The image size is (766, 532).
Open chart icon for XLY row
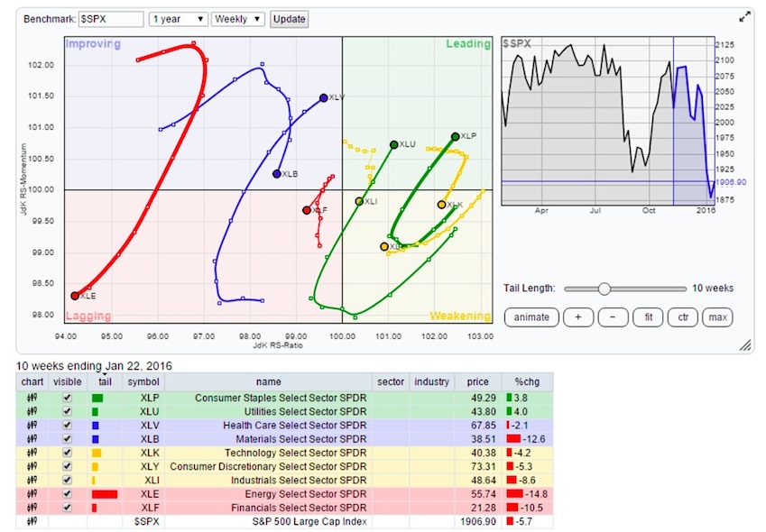coord(32,466)
